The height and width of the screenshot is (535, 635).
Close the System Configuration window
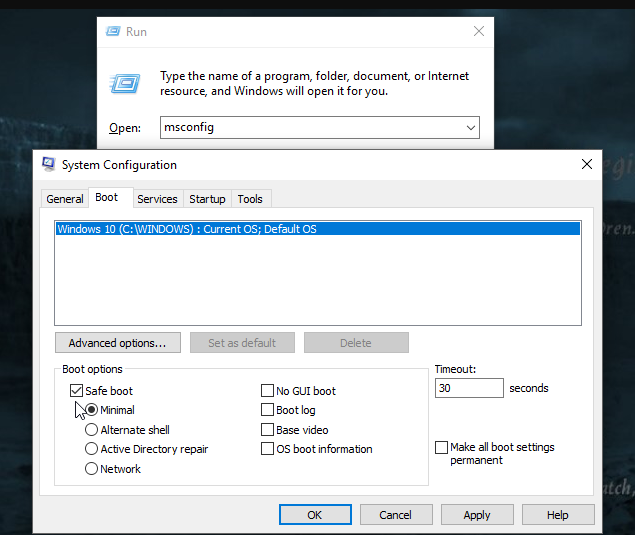[x=587, y=164]
